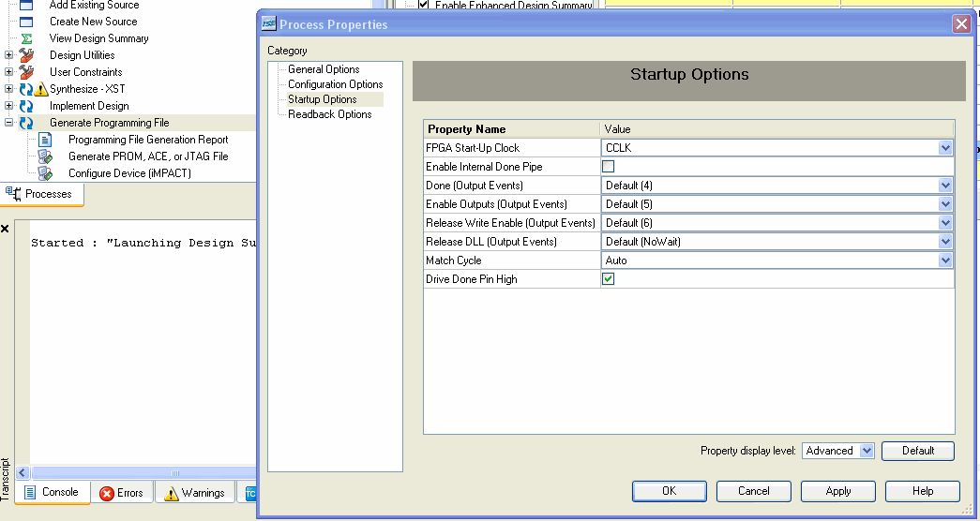Screen dimensions: 980x521
Task: Click the Create New Source icon
Action: (x=26, y=22)
